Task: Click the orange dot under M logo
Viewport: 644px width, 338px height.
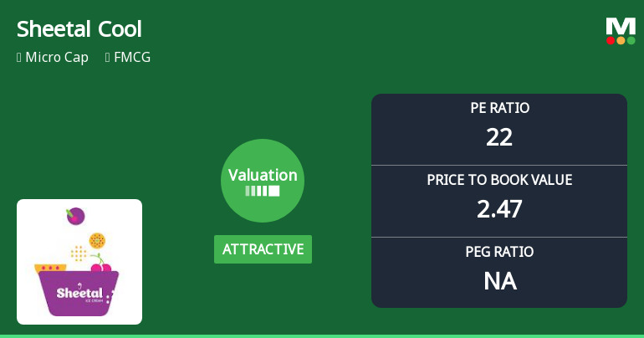Action: tap(621, 40)
